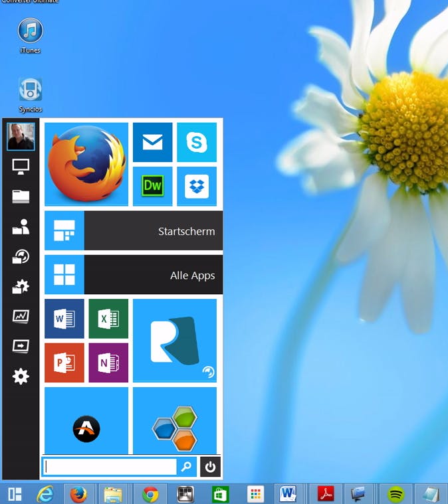Image resolution: width=448 pixels, height=504 pixels.
Task: Open File Explorer from taskbar
Action: (113, 494)
